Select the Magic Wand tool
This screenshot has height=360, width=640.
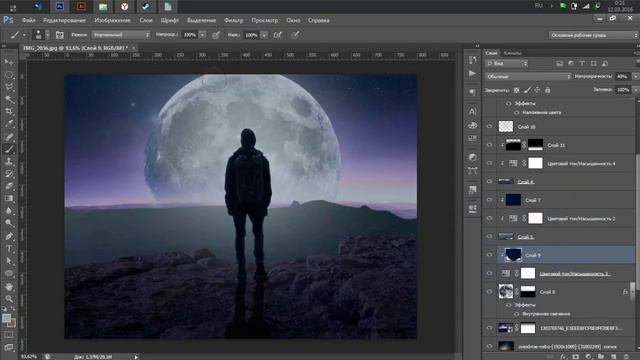[9, 99]
